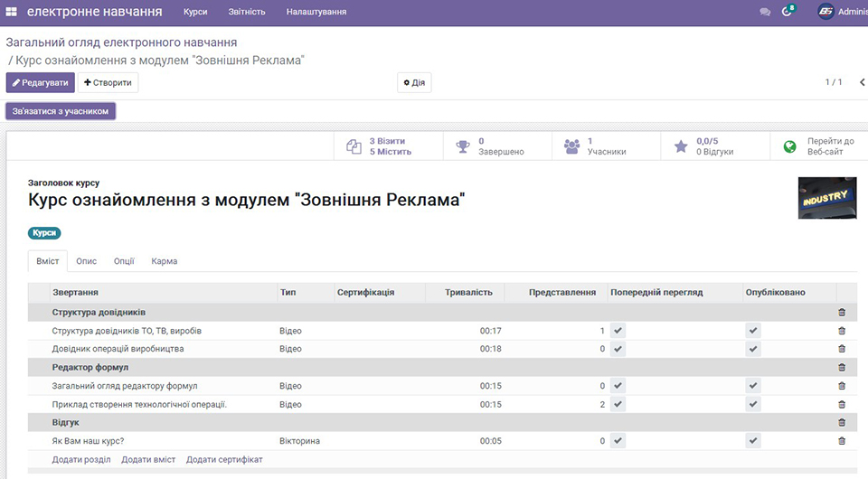Open the activities clock icon
This screenshot has height=479, width=868.
click(788, 13)
